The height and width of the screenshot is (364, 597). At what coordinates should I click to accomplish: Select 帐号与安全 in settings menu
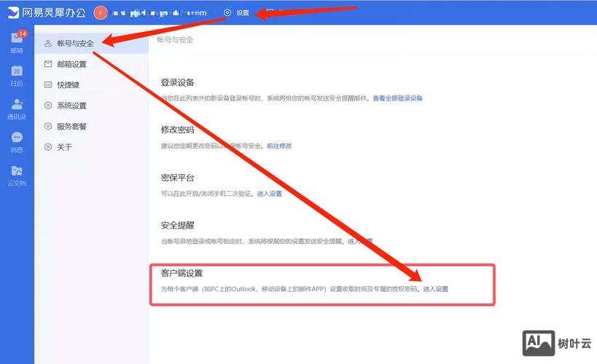[x=91, y=43]
